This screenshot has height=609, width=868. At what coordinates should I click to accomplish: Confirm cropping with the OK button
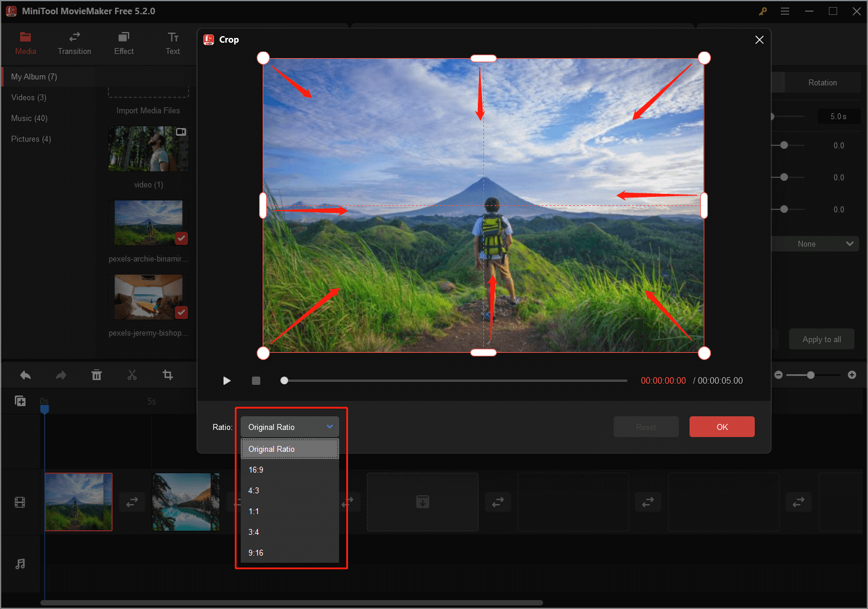point(722,426)
